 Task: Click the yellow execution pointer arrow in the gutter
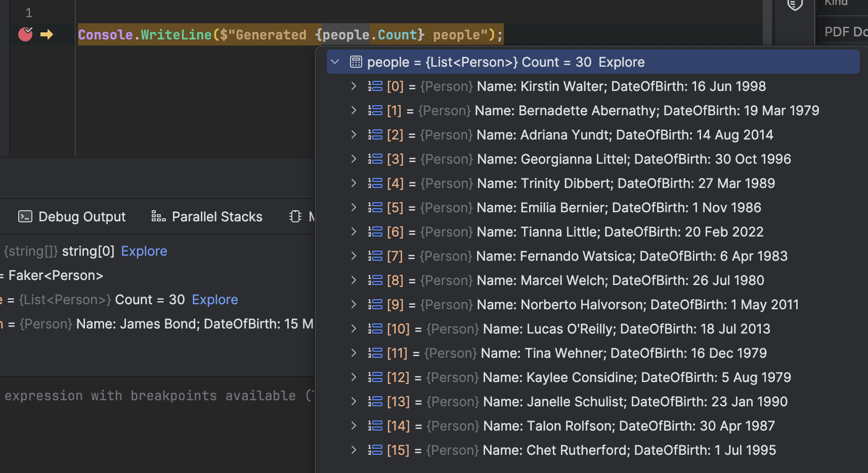[x=47, y=34]
